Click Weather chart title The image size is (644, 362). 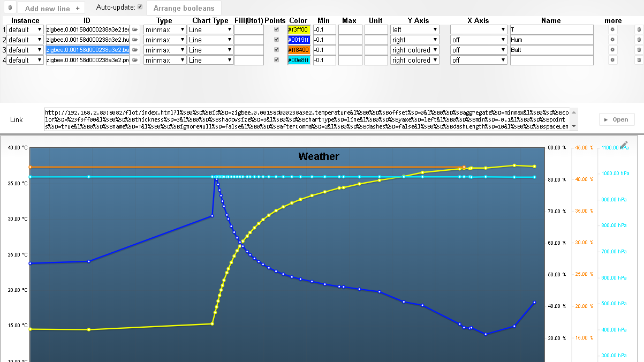click(319, 156)
